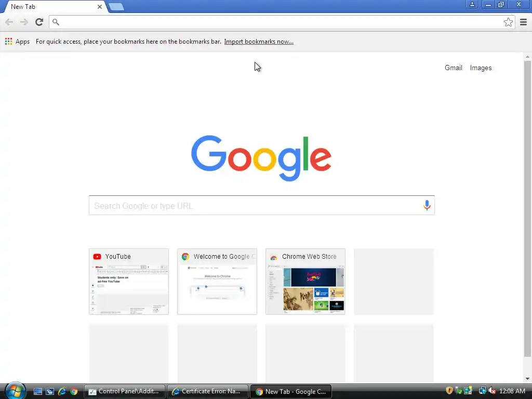532x399 pixels.
Task: Launch Chrome from quick launch icon
Action: pyautogui.click(x=74, y=392)
